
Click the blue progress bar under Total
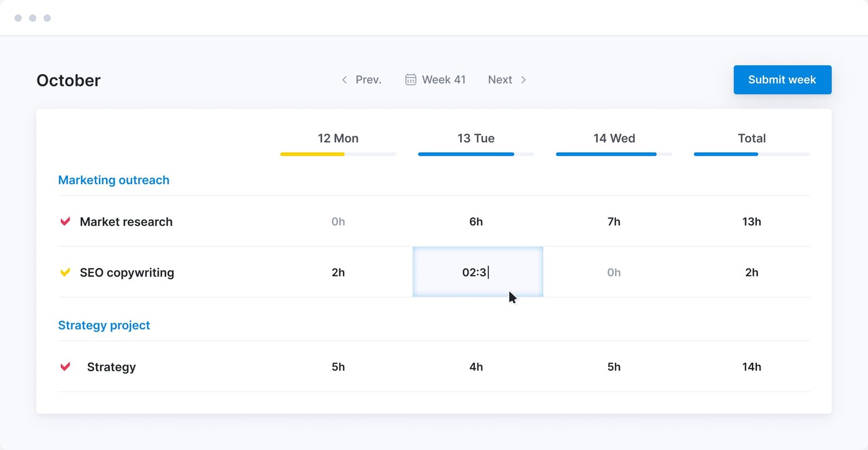726,154
